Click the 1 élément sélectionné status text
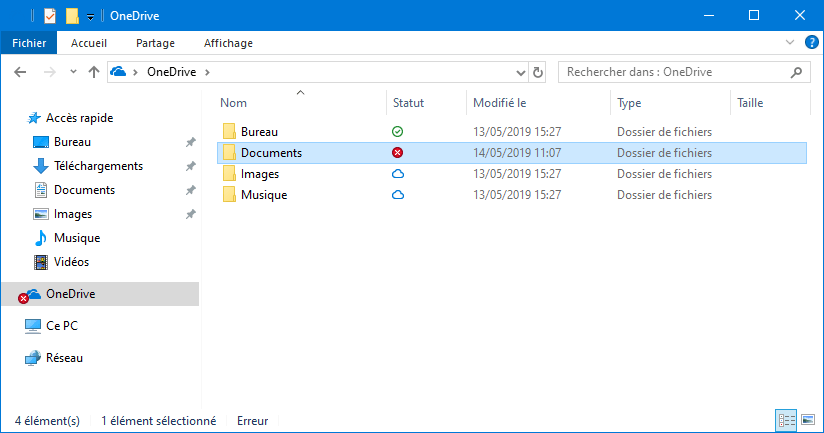The height and width of the screenshot is (433, 824). pos(158,421)
